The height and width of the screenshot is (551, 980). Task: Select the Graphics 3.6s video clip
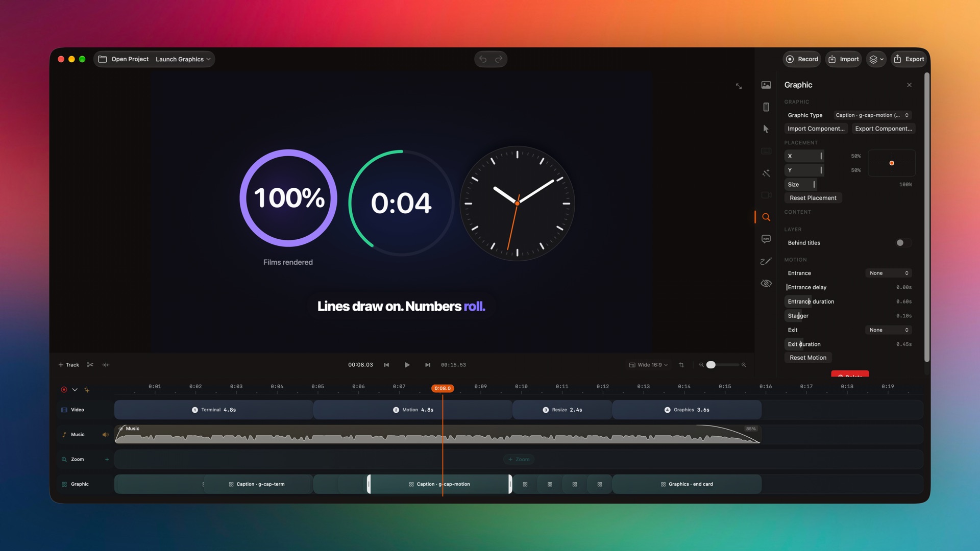point(687,410)
